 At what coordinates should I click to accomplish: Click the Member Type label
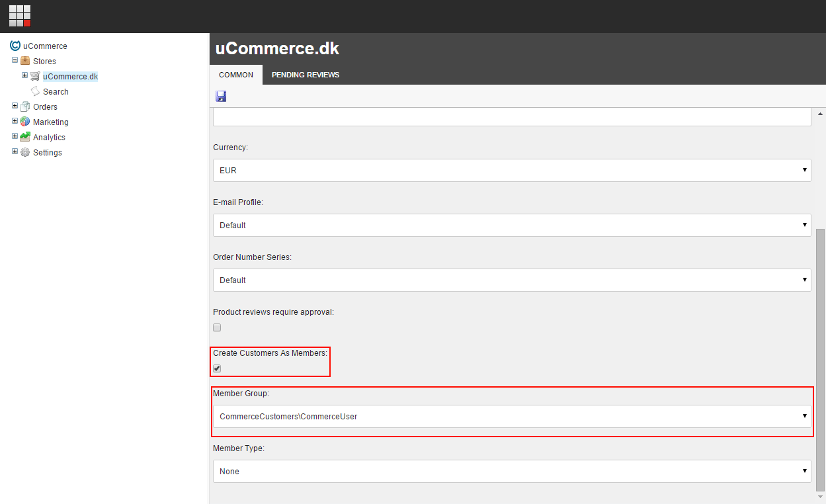[239, 448]
